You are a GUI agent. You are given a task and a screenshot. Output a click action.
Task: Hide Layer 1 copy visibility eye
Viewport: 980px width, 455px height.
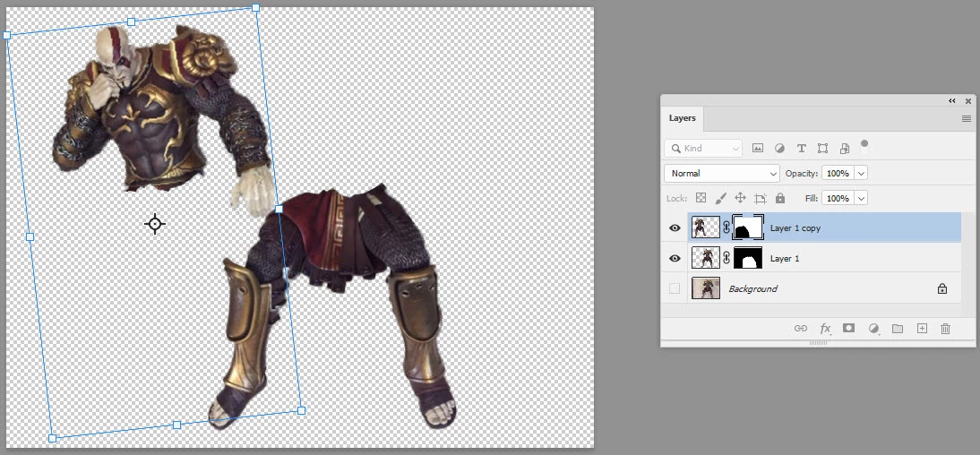(675, 228)
